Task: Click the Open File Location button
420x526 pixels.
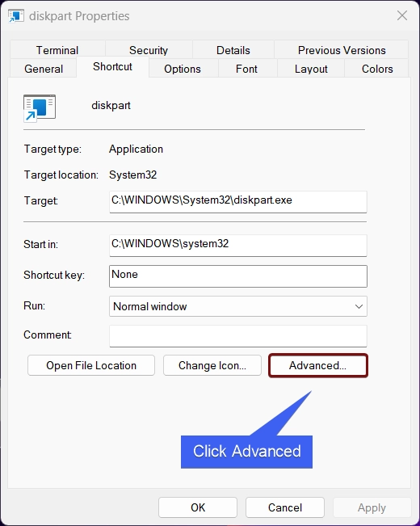Action: (x=91, y=365)
